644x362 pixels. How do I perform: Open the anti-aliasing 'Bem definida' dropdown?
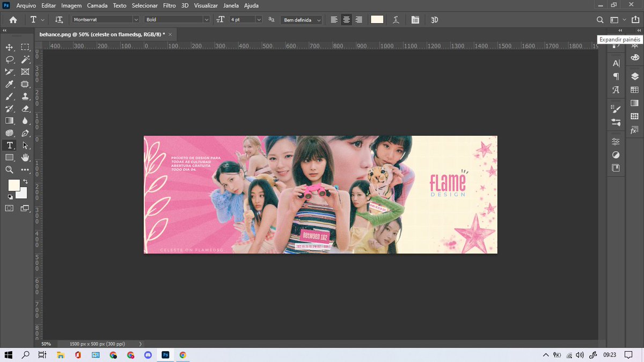click(301, 19)
